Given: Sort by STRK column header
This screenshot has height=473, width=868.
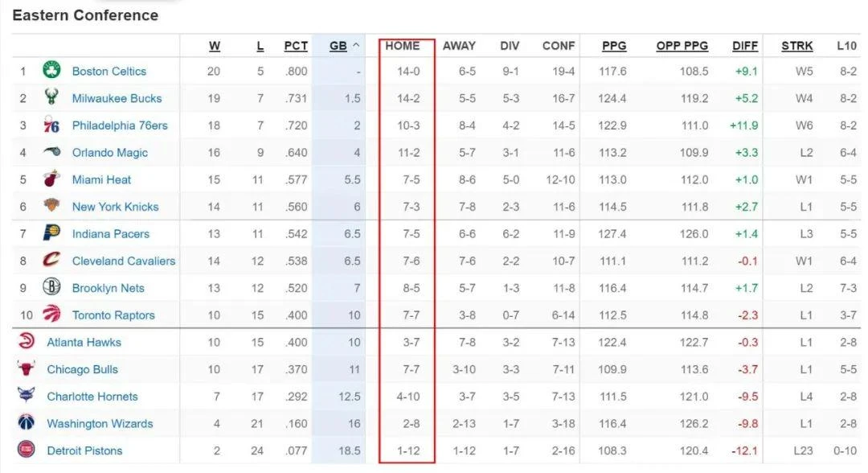Looking at the screenshot, I should pos(796,46).
